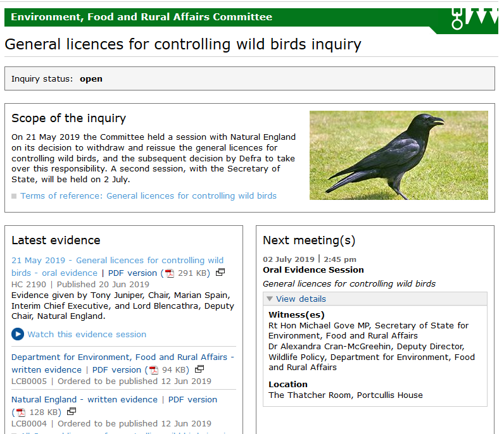Click Watch this evidence session link
The image size is (504, 434).
coord(87,334)
